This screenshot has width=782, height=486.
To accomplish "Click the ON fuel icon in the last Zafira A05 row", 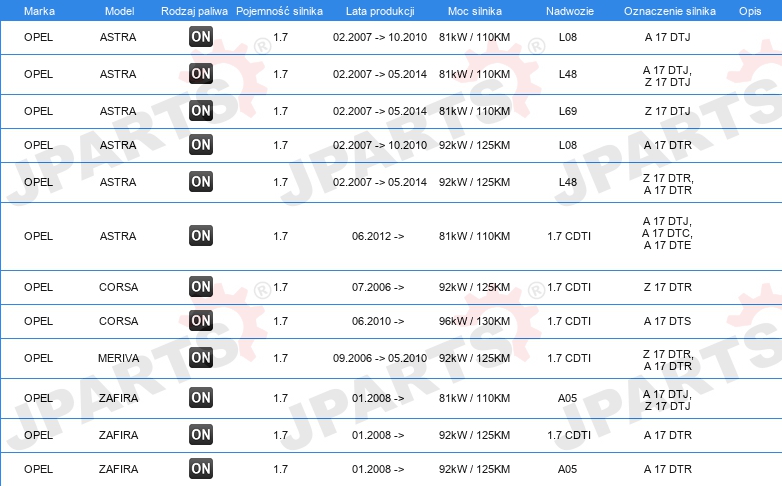I will point(201,469).
